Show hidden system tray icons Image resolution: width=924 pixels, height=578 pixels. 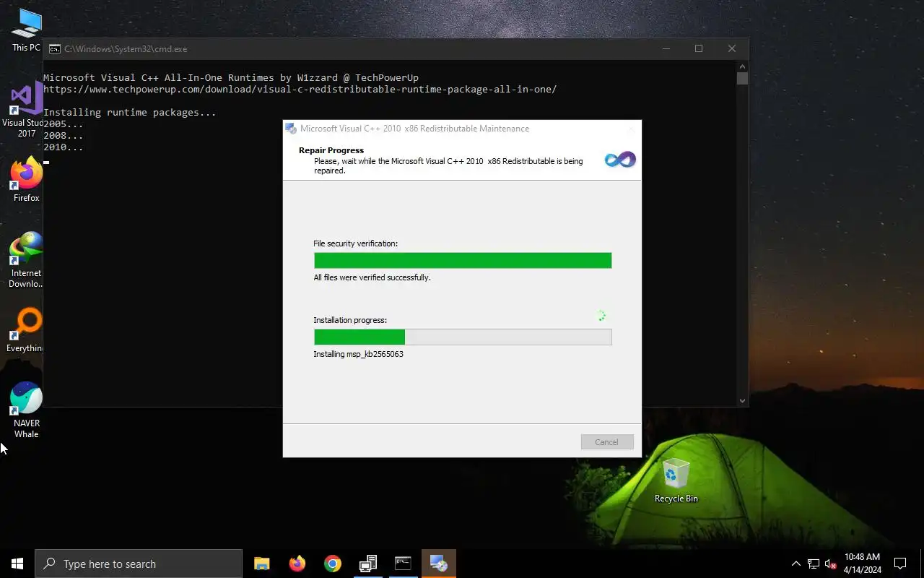tap(796, 564)
